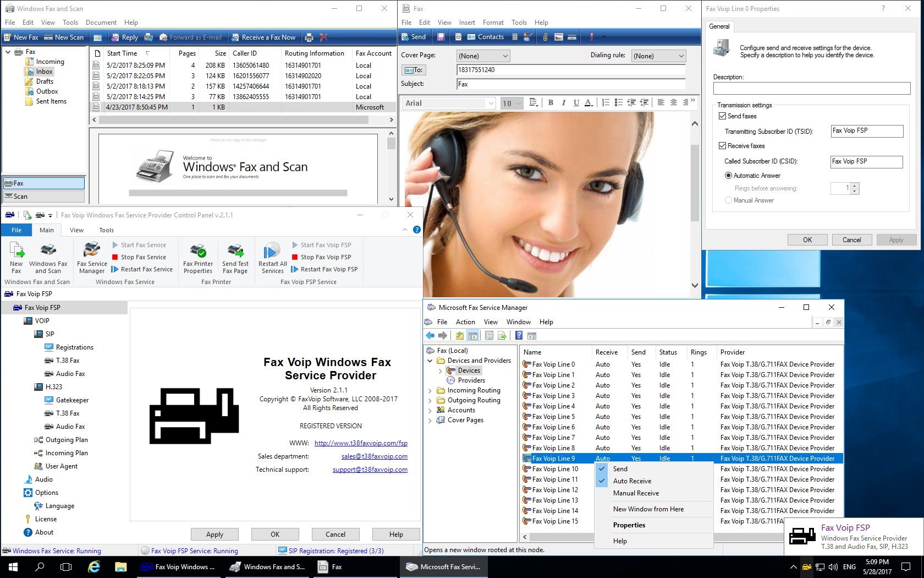Choose Properties from the context menu
The height and width of the screenshot is (578, 924).
[654, 525]
